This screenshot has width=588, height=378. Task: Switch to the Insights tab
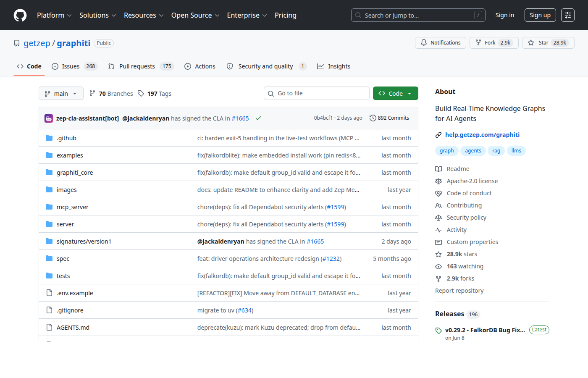[x=333, y=66]
